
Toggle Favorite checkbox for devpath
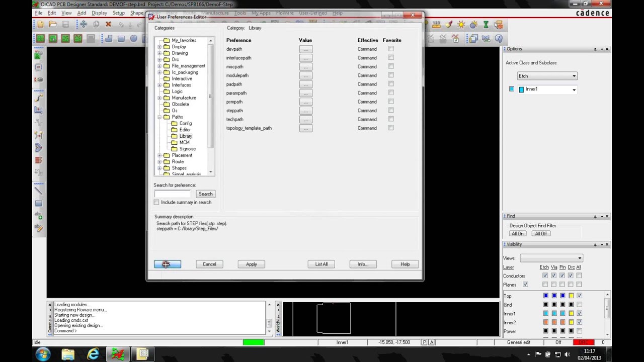[x=391, y=49]
